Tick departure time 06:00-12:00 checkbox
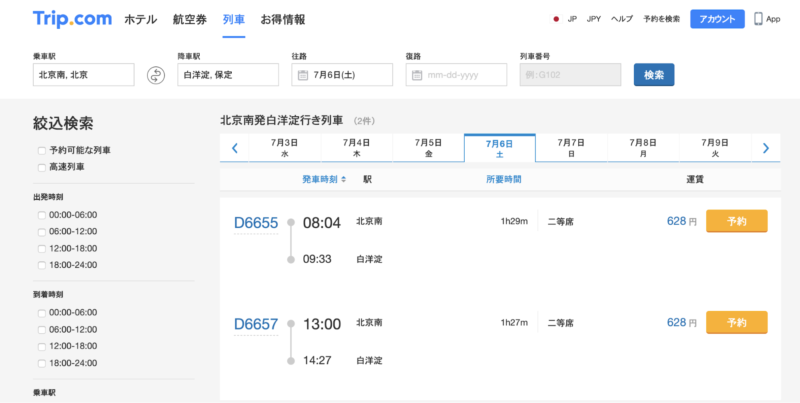This screenshot has width=800, height=403. coord(41,231)
